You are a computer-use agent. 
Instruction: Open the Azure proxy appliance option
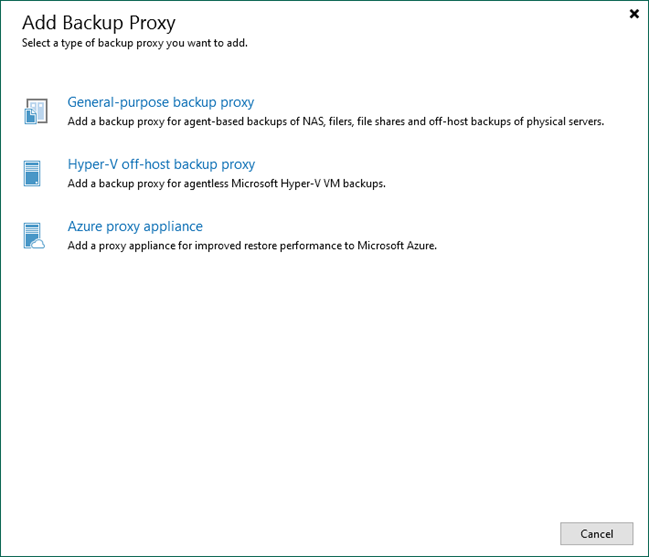[135, 226]
